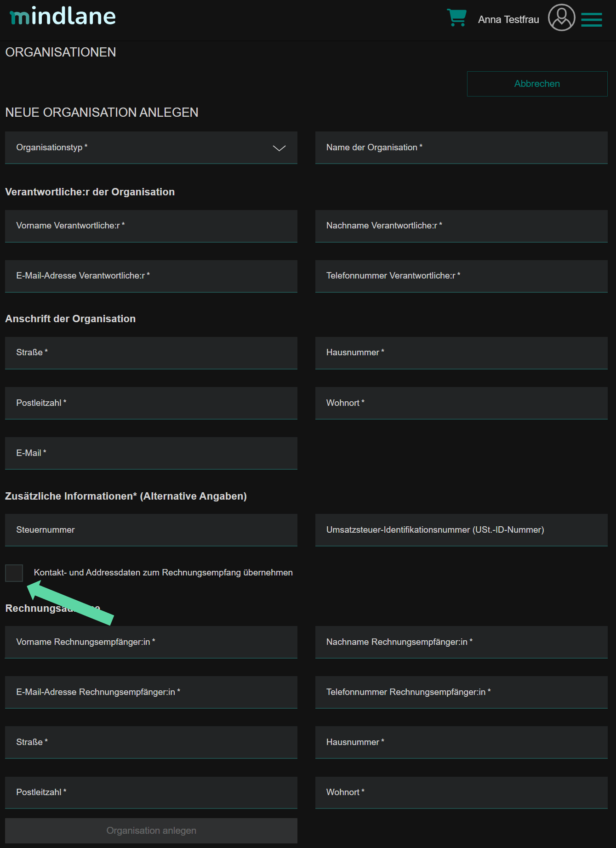Focus the Vorname Rechnungsempfänger:in field
The width and height of the screenshot is (616, 848).
pyautogui.click(x=151, y=642)
